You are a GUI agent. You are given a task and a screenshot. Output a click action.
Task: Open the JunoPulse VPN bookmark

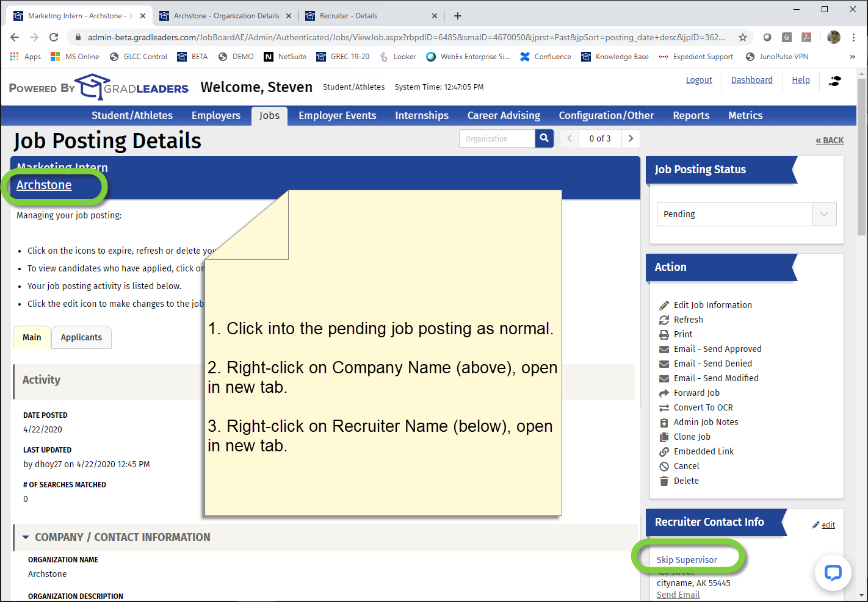pos(776,57)
